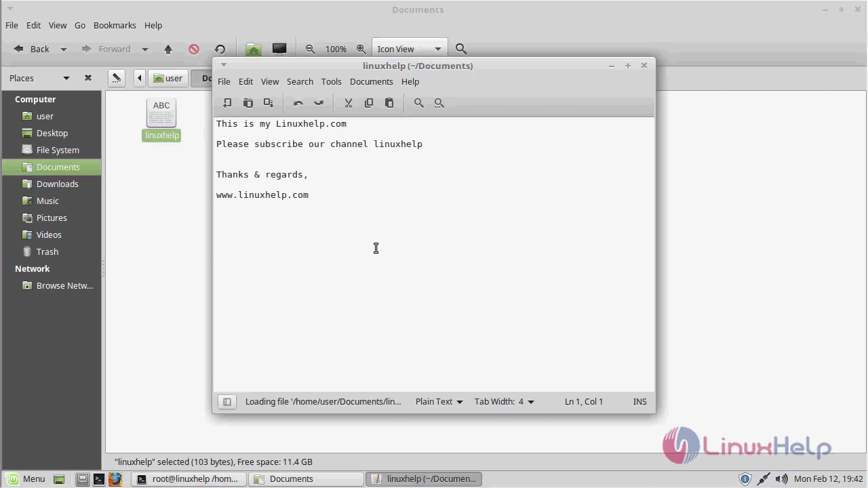The height and width of the screenshot is (488, 868).
Task: Open the Plain Text language dropdown
Action: coord(439,402)
